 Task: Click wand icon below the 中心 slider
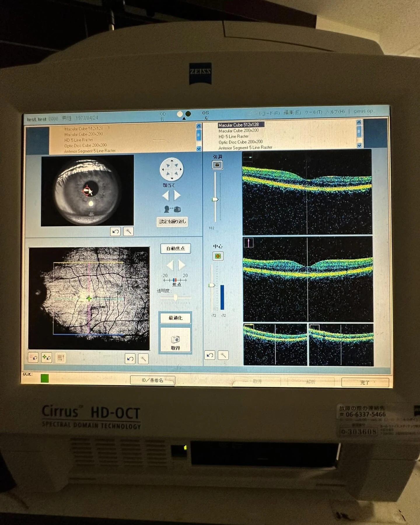click(x=223, y=355)
